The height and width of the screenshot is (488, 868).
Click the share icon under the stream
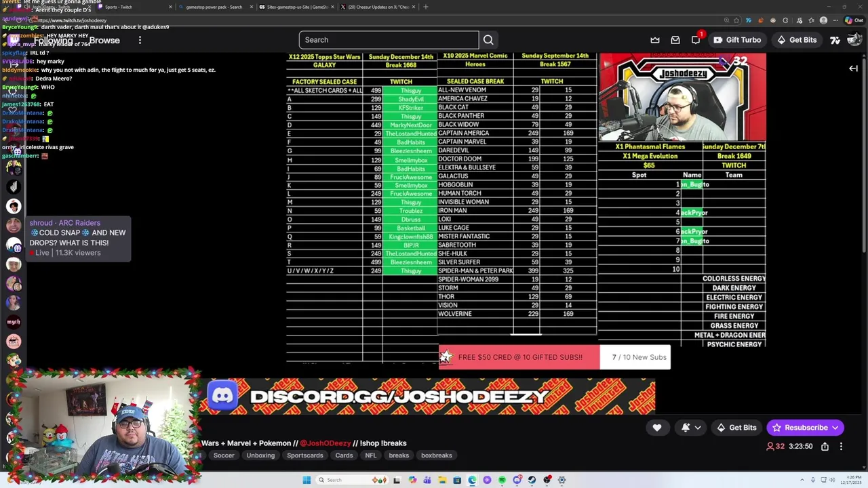point(825,447)
